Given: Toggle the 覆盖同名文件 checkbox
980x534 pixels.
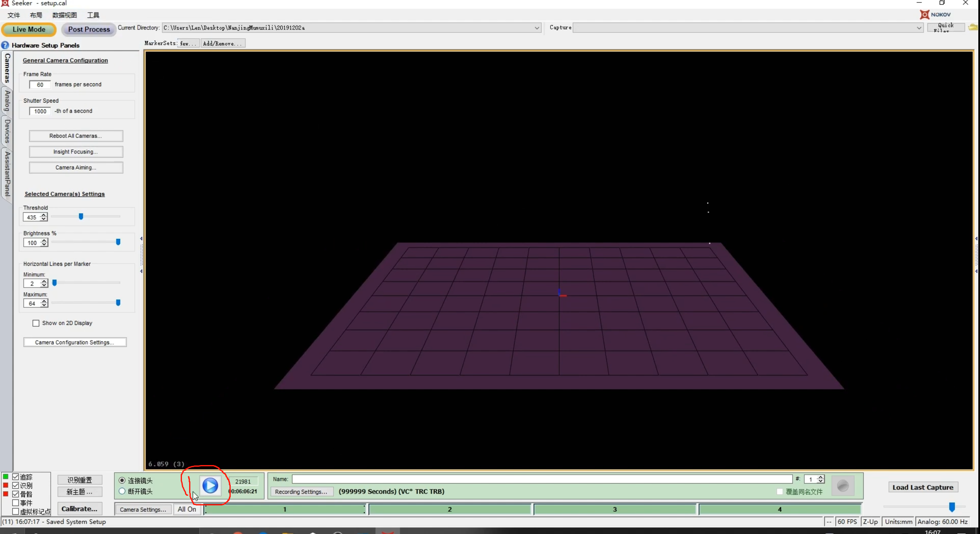Looking at the screenshot, I should (x=780, y=492).
